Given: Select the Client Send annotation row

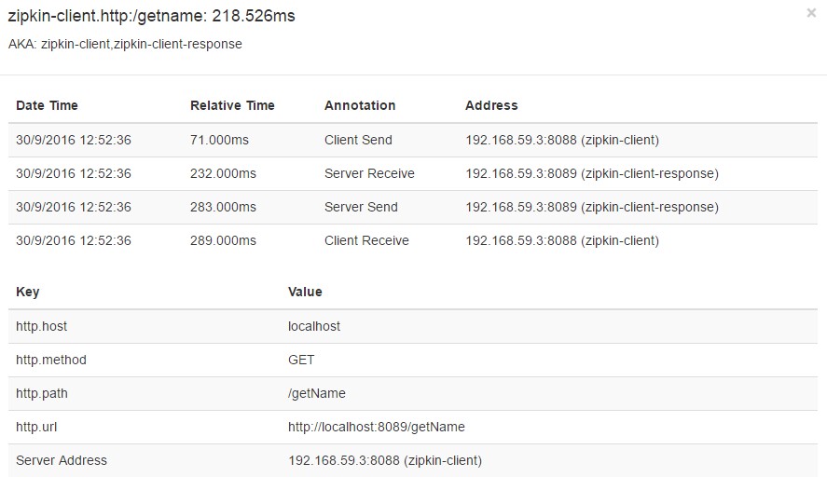Looking at the screenshot, I should click(x=413, y=141).
